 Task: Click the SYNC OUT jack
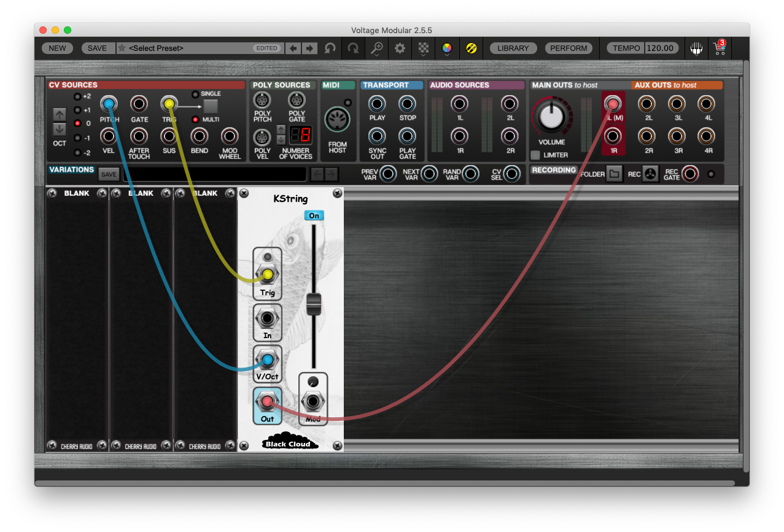tap(377, 136)
